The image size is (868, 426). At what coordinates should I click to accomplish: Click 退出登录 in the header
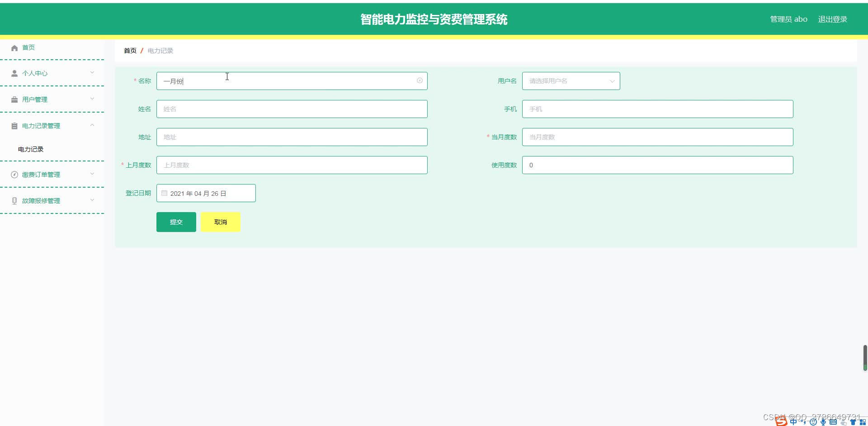[832, 19]
